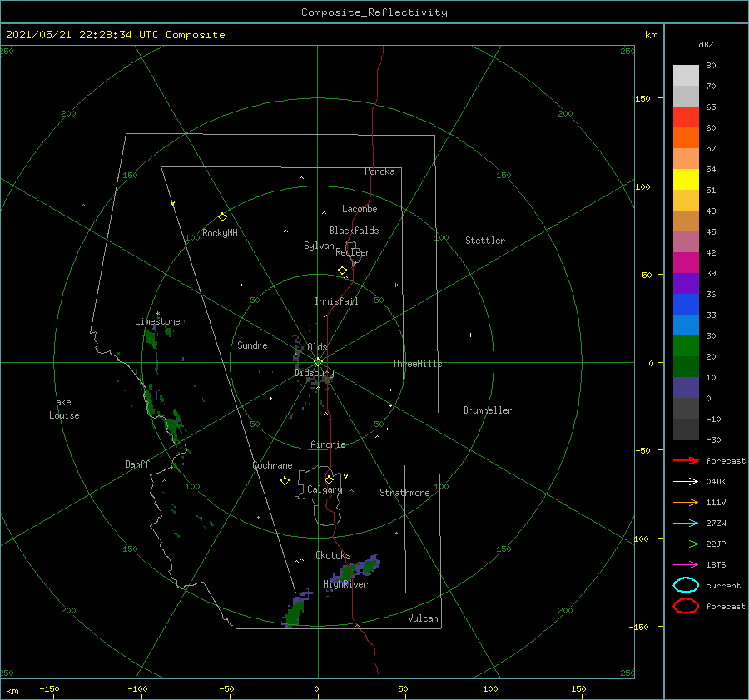Click the ThreeHills town label

coord(418,364)
